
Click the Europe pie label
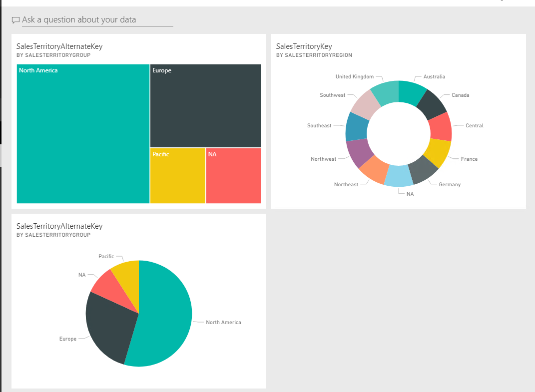68,339
